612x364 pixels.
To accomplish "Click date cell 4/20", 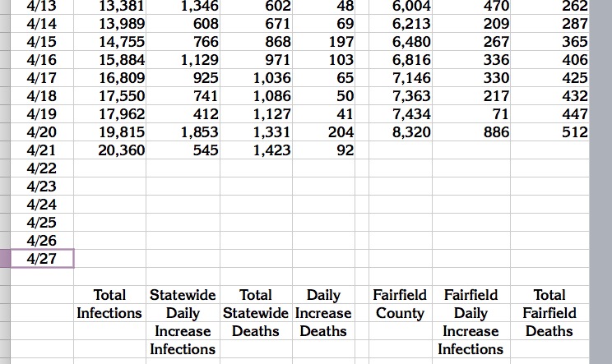I will coord(42,132).
